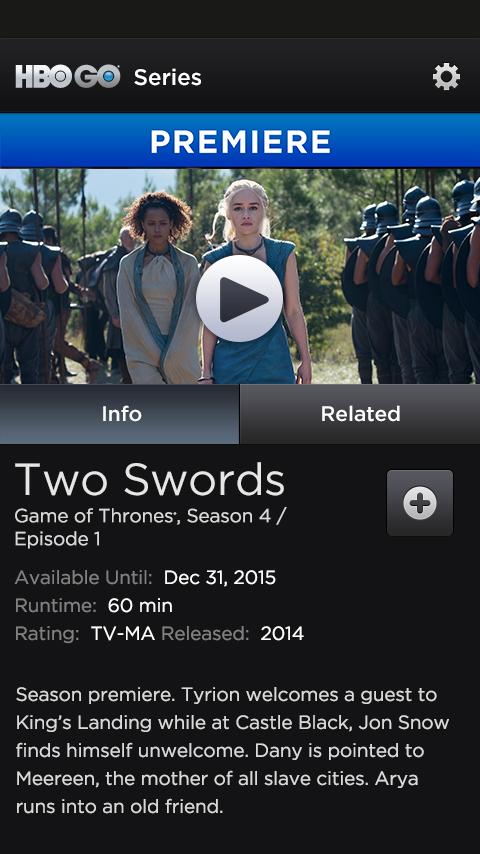Add Two Swords to watchlist with plus icon
480x854 pixels.
point(420,503)
